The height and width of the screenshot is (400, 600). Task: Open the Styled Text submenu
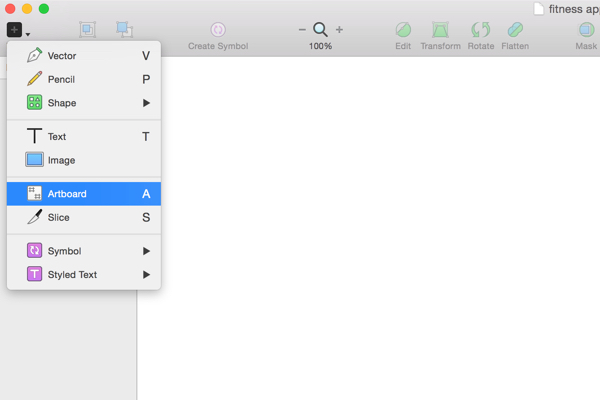pos(84,274)
